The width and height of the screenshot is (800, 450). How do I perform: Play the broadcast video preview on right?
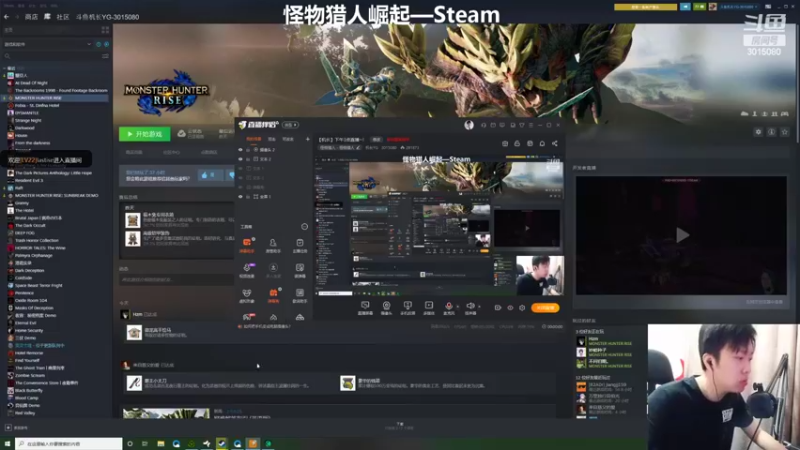pos(682,235)
